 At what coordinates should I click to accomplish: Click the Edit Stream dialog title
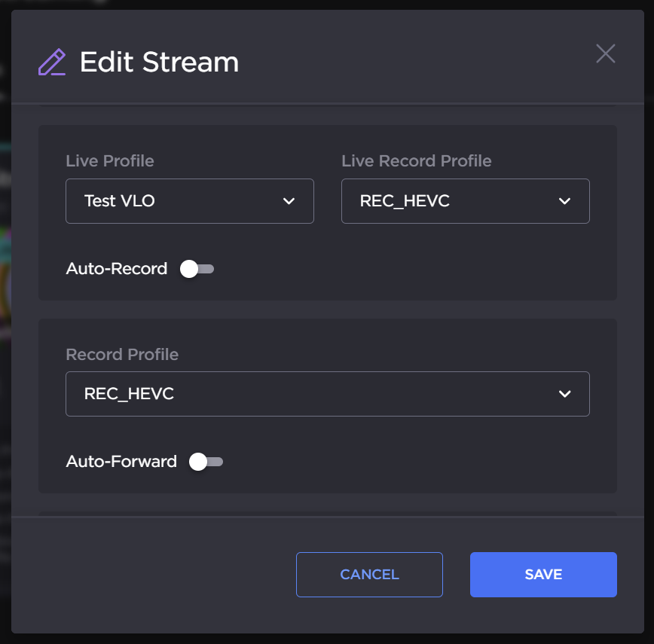coord(159,63)
